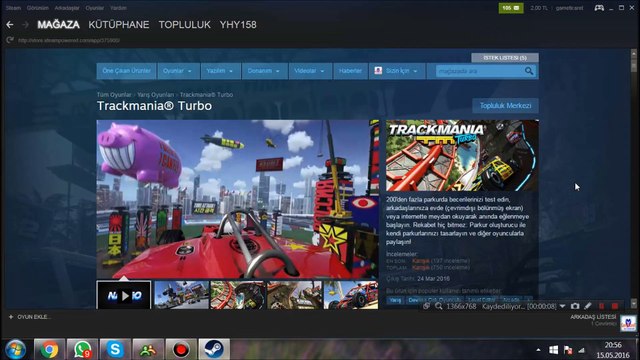Click the magnifier icon in store search

click(x=529, y=71)
